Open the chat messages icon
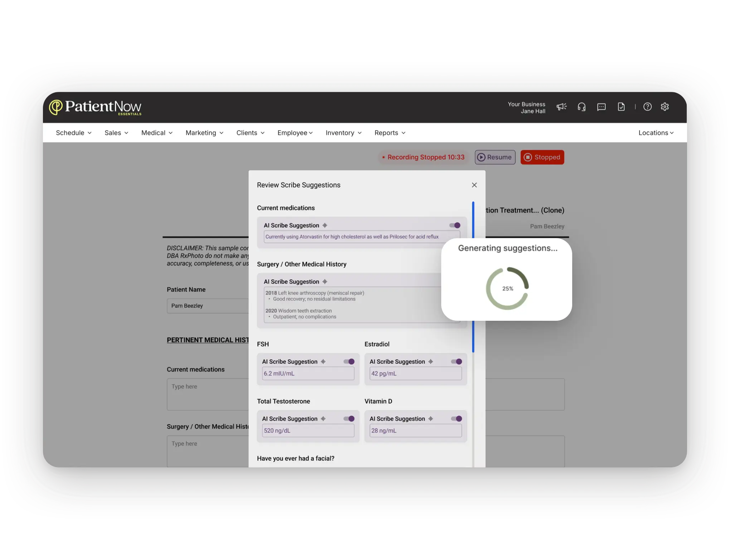This screenshot has width=730, height=560. 601,107
